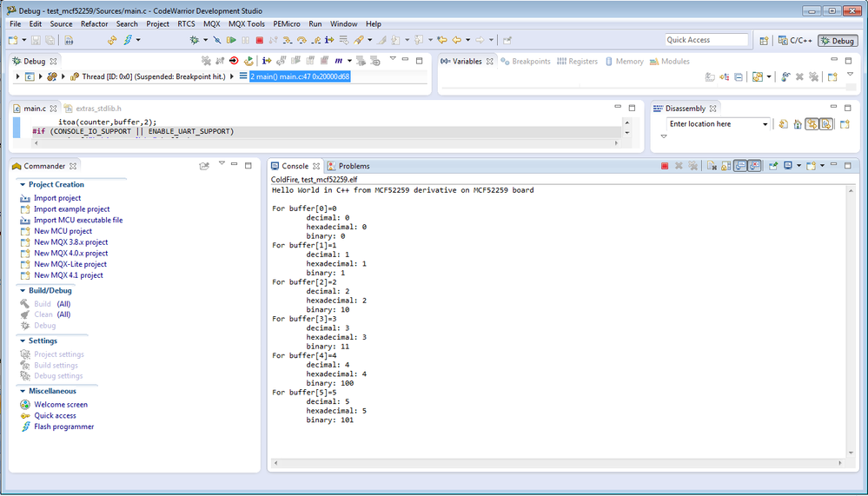Toggle show console when standard output changes
The width and height of the screenshot is (868, 496).
[740, 166]
